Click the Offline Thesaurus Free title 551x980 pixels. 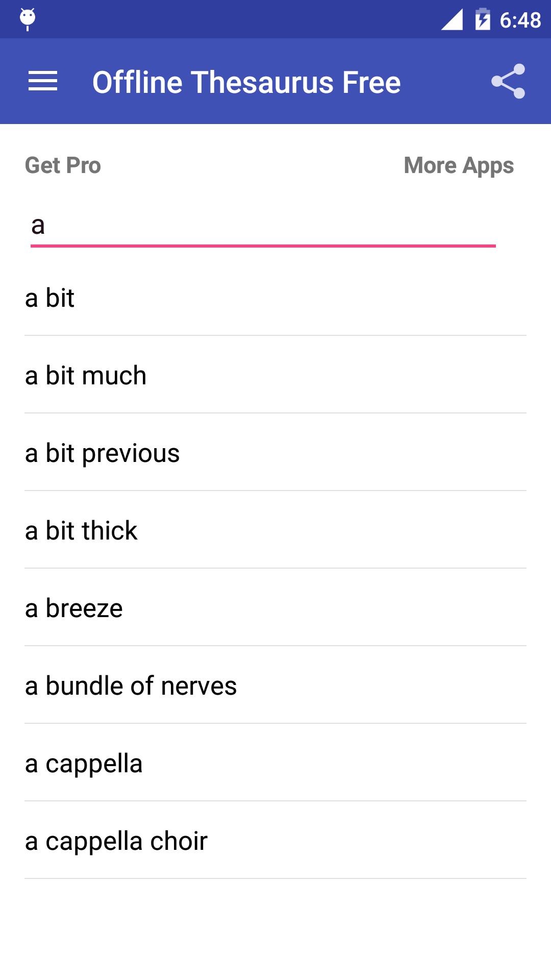pyautogui.click(x=246, y=82)
